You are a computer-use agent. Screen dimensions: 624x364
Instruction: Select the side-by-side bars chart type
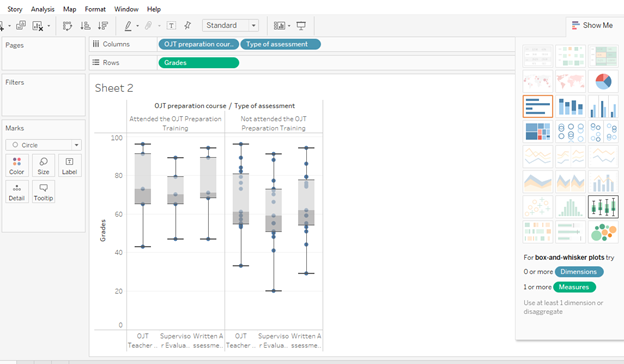coord(603,106)
